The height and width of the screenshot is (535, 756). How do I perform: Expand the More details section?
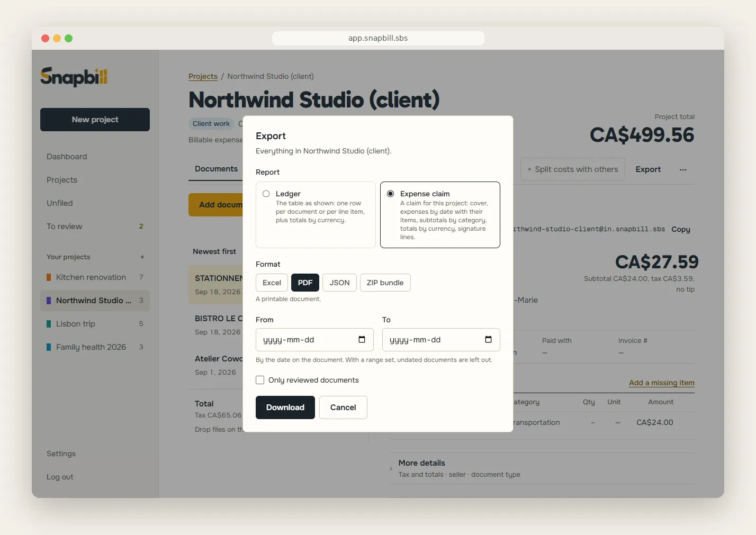coord(542,468)
